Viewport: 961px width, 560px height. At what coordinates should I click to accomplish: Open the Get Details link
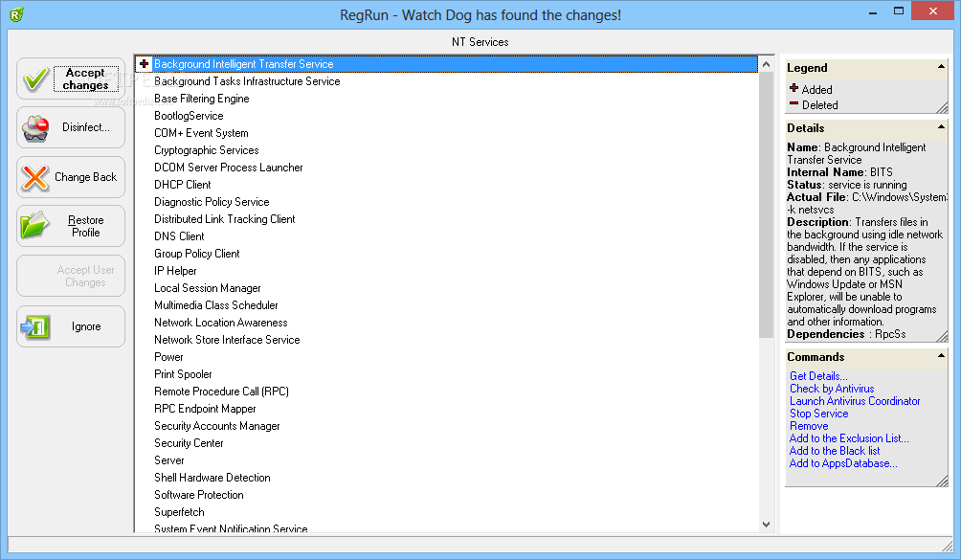[x=818, y=376]
